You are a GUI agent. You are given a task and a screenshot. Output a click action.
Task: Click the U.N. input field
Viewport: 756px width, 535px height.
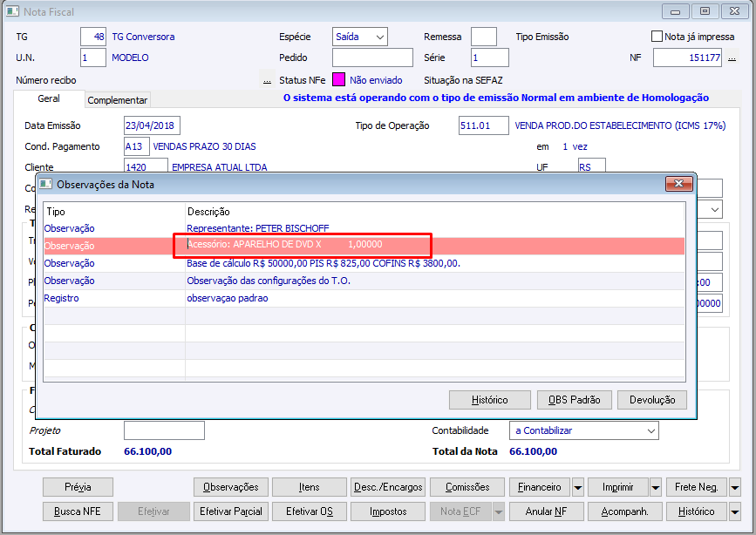pyautogui.click(x=93, y=58)
